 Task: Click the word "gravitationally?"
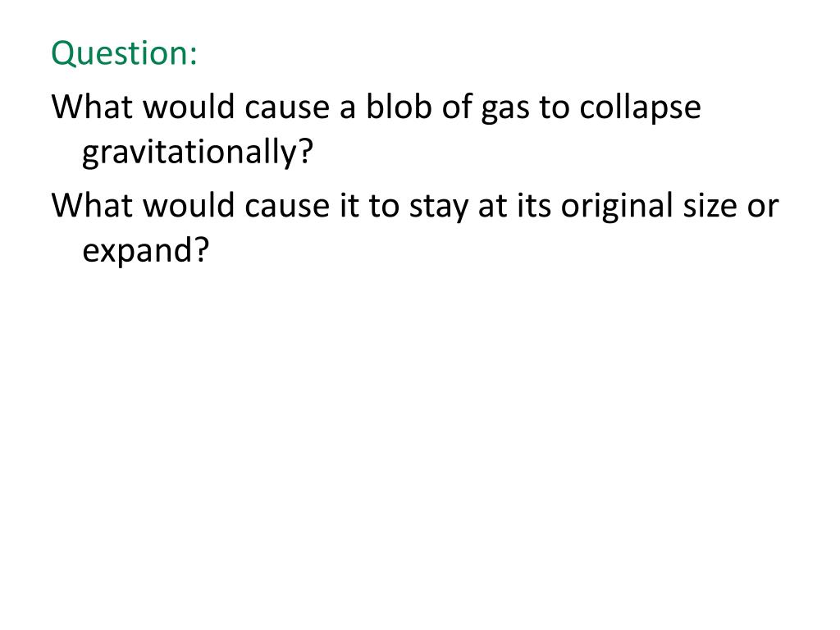pos(197,152)
